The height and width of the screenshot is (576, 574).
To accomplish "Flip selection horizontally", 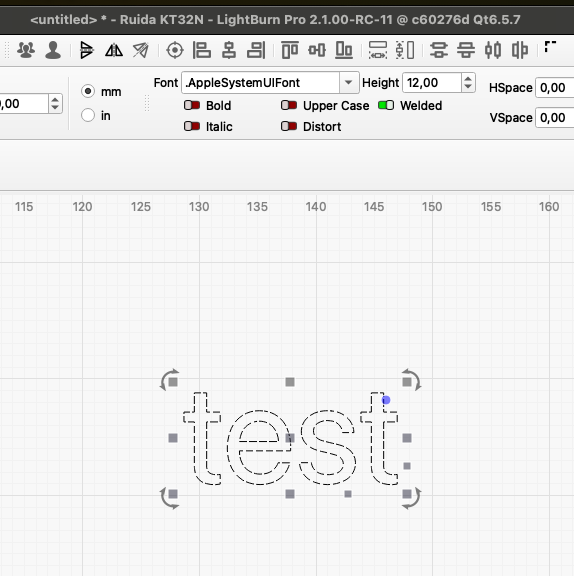I will tap(114, 50).
